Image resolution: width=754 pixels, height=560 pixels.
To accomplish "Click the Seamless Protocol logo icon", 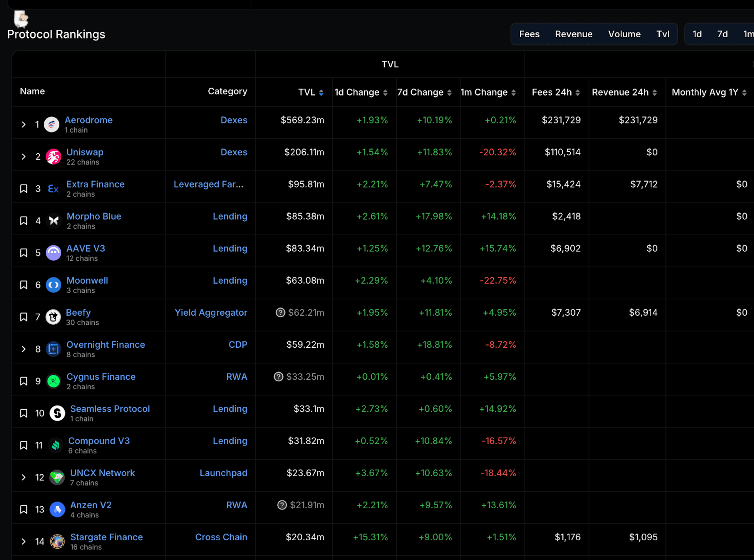I will [57, 413].
